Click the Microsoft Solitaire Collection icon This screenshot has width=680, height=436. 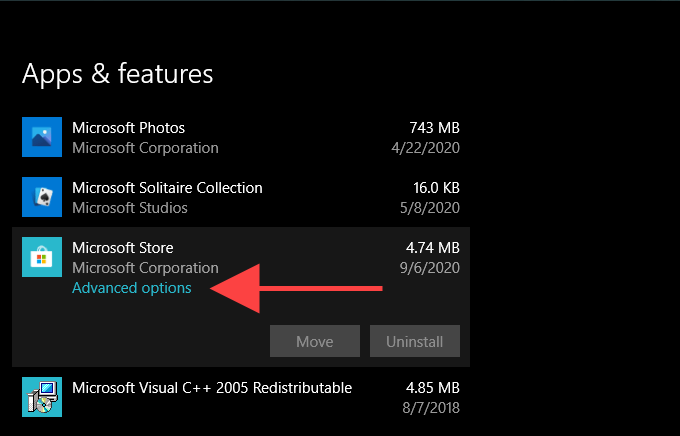[42, 198]
